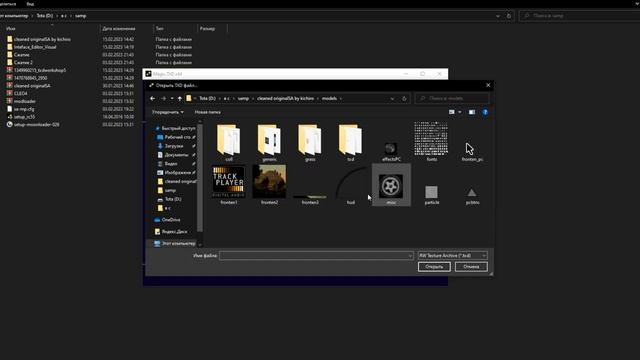Select the fonts texture file
This screenshot has width=640, height=360.
tap(431, 142)
